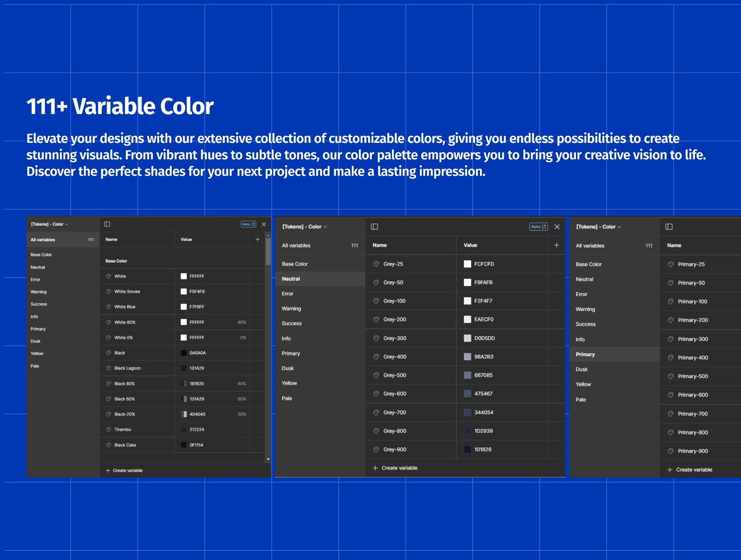Screen dimensions: 741x560
Task: Toggle sidebar icon in right panel
Action: click(x=669, y=226)
